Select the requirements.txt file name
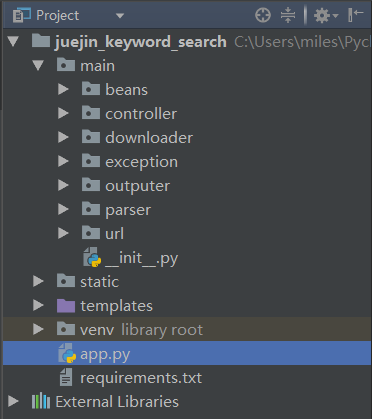The width and height of the screenshot is (372, 419). [141, 378]
